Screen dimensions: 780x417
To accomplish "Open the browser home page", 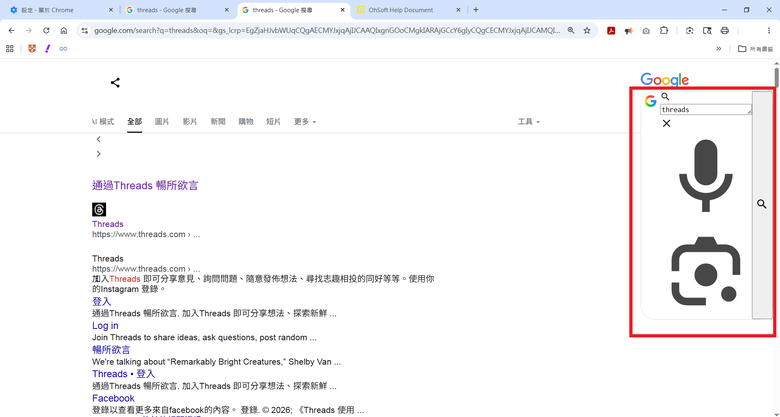I will [x=64, y=30].
